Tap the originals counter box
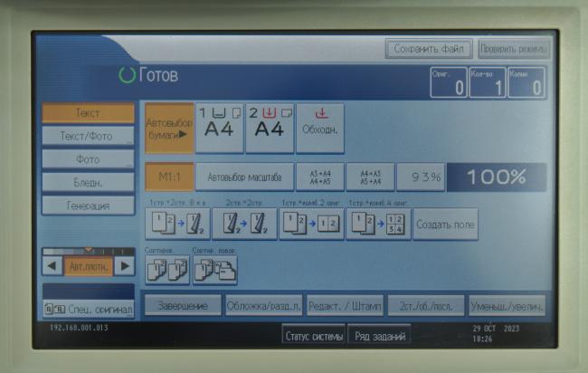The image size is (588, 373). [x=449, y=82]
